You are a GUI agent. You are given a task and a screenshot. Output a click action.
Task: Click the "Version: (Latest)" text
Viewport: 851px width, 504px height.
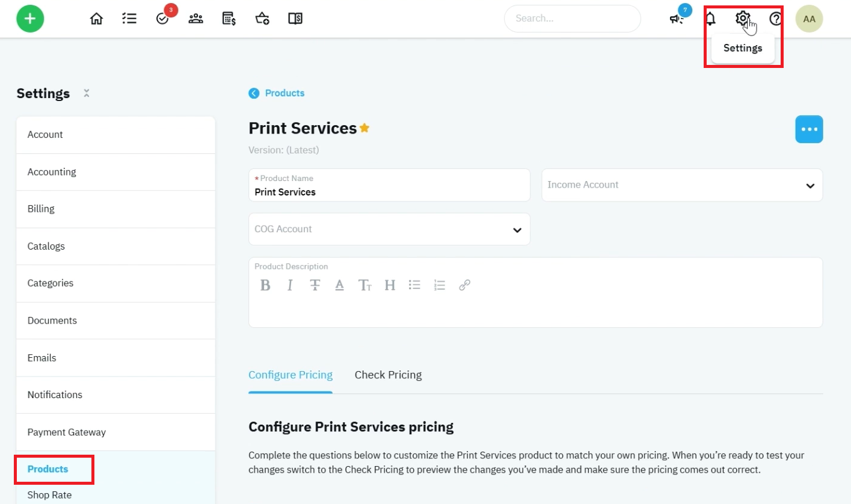point(284,150)
